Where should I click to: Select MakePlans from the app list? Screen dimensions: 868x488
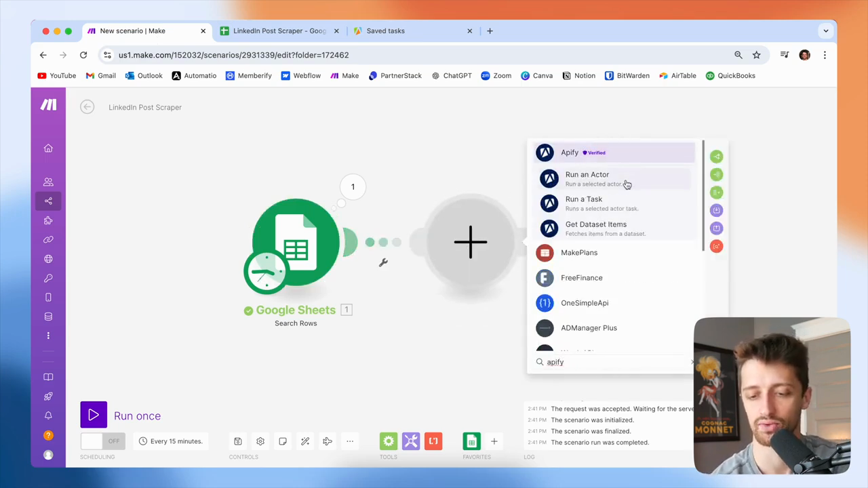(x=615, y=253)
